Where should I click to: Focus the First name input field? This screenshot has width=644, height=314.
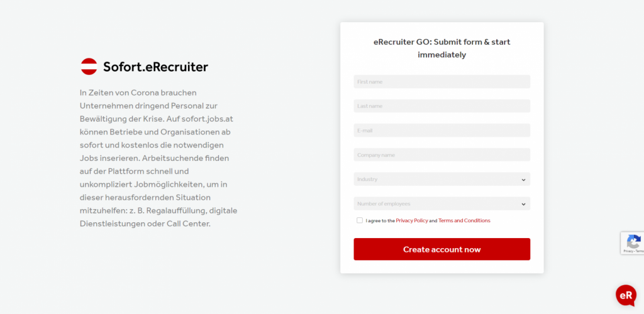[441, 82]
